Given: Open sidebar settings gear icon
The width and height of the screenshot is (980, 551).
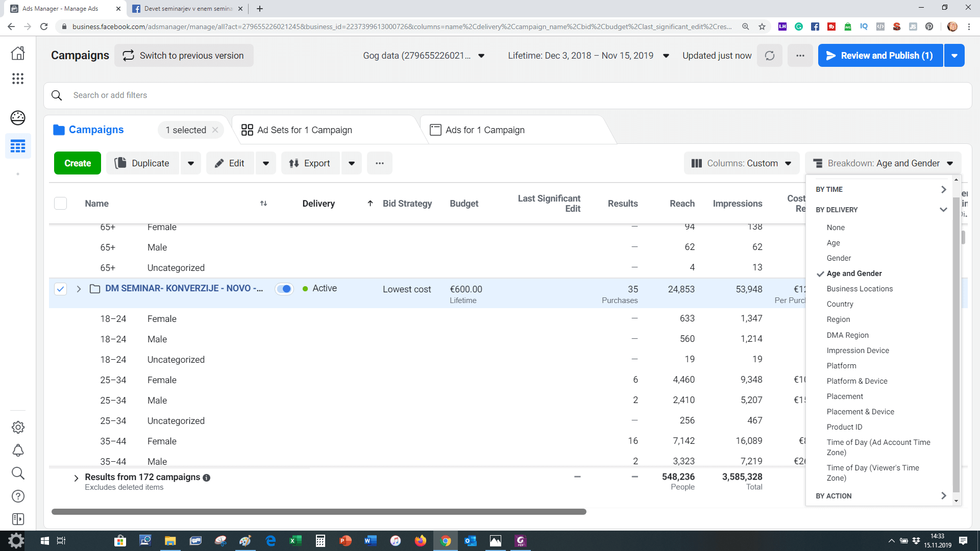Looking at the screenshot, I should tap(18, 428).
